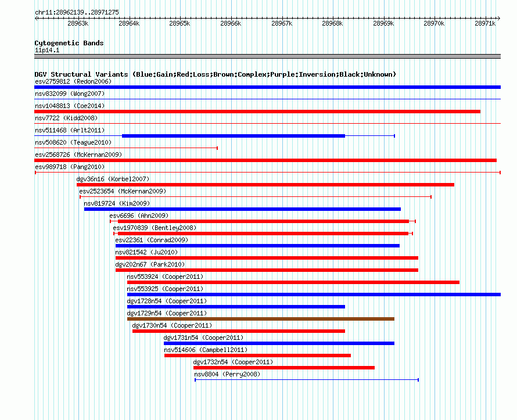Click the esv1970839 (Bentley2008) red bar
The image size is (517, 420).
(263, 234)
